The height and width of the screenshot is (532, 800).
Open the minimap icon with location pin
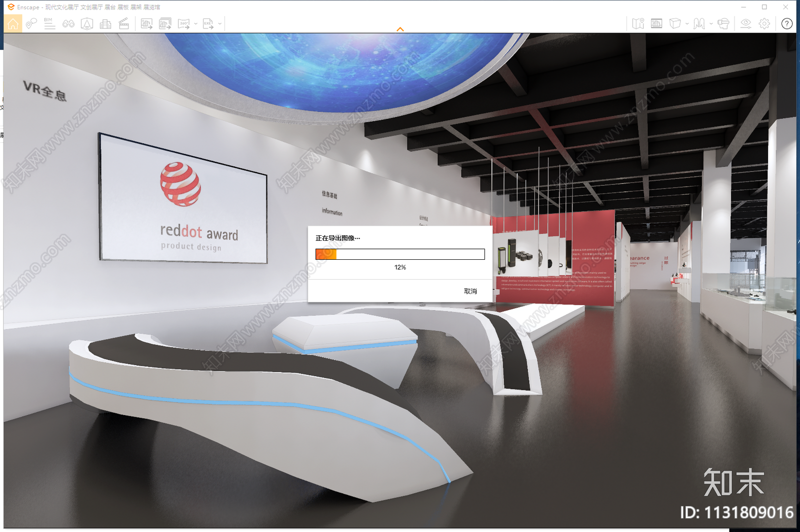point(638,23)
